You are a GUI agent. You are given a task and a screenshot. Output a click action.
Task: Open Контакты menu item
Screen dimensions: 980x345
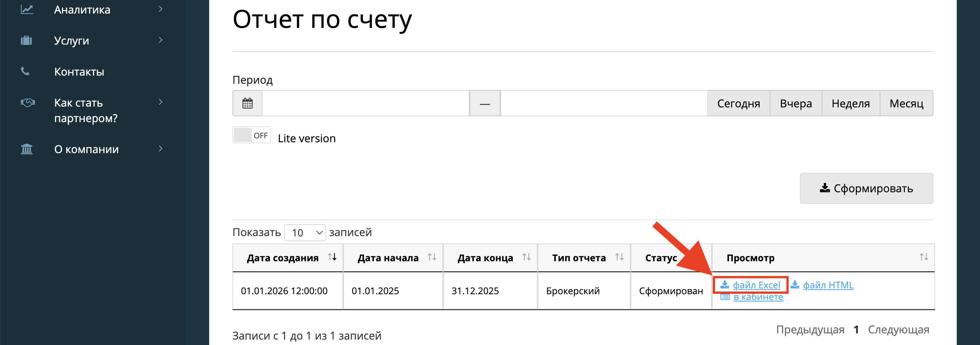(79, 72)
